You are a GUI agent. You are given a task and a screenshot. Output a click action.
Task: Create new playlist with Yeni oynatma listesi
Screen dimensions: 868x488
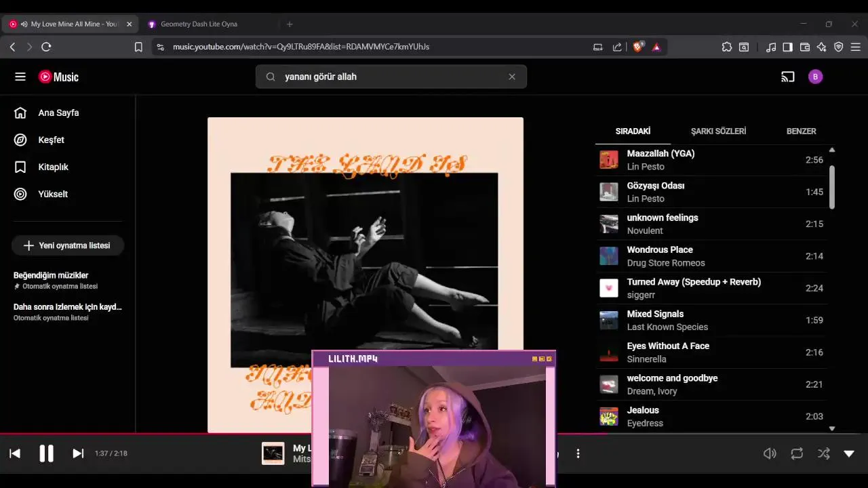tap(67, 245)
